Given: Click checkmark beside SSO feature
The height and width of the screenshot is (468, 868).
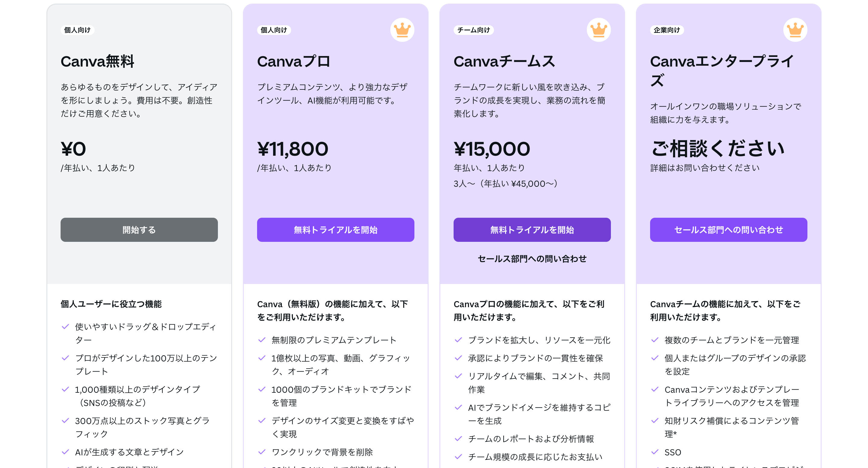Looking at the screenshot, I should [x=655, y=452].
